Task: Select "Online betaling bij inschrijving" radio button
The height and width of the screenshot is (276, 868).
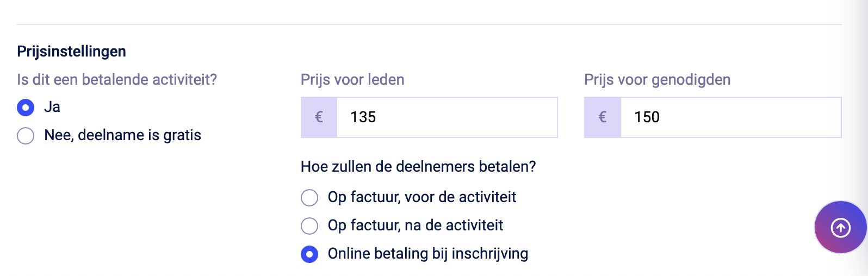Action: [x=309, y=254]
